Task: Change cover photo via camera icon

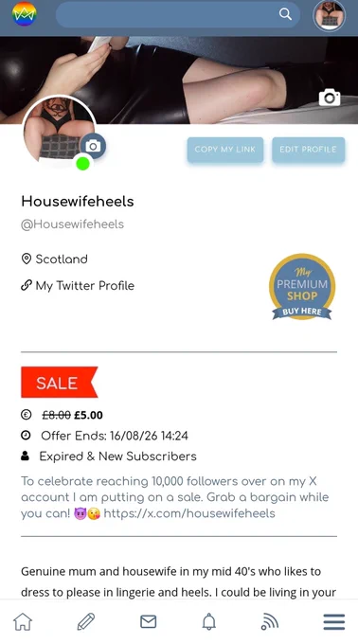Action: (x=330, y=98)
